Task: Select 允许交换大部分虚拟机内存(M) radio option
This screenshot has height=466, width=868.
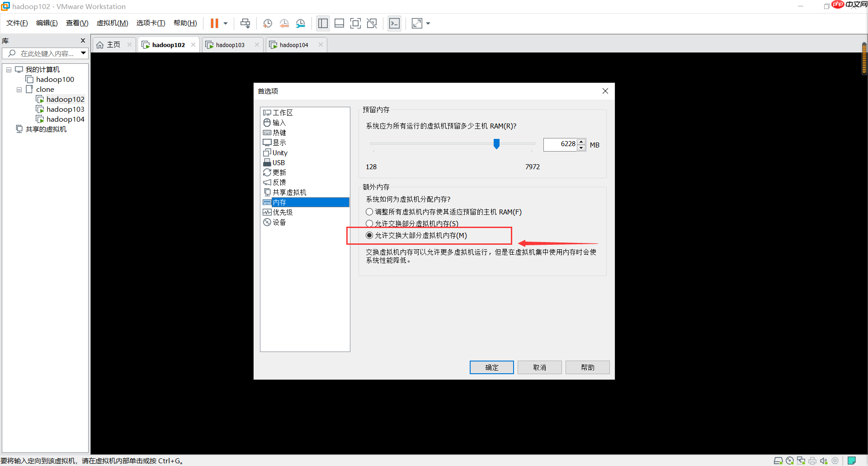Action: click(369, 235)
